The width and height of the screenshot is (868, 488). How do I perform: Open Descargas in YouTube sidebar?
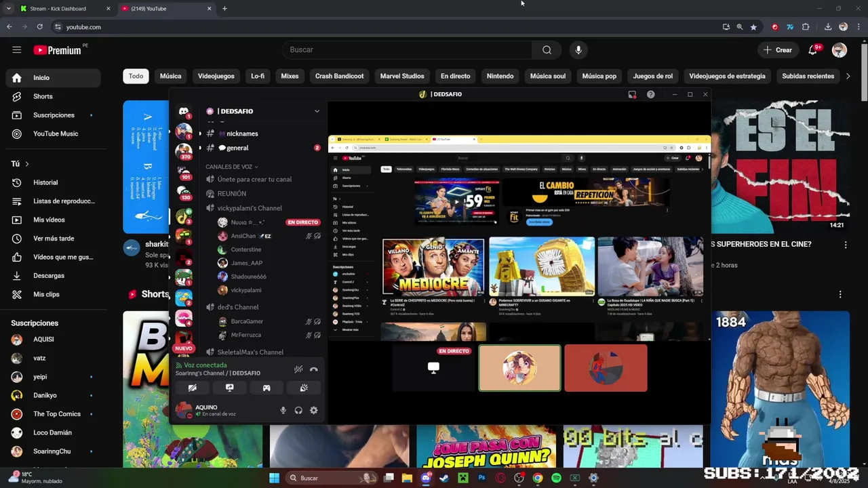pyautogui.click(x=53, y=276)
